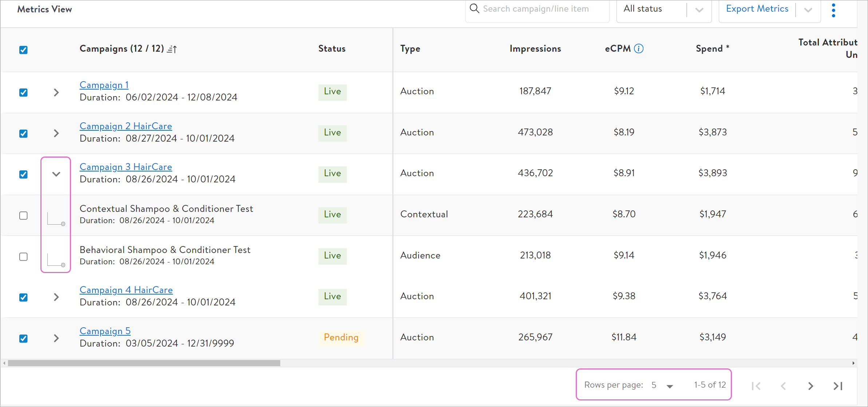Open the Rows per page dropdown

[x=662, y=386]
